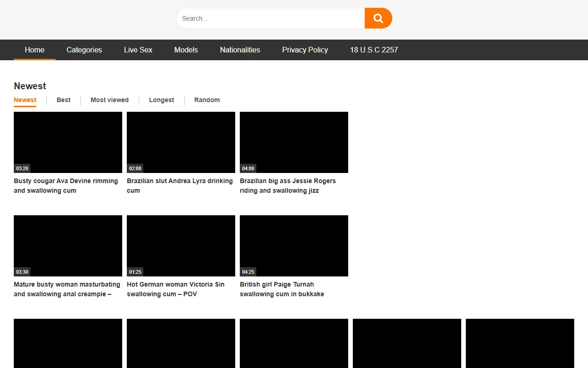
Task: Sort videos by Longest
Action: tap(161, 100)
